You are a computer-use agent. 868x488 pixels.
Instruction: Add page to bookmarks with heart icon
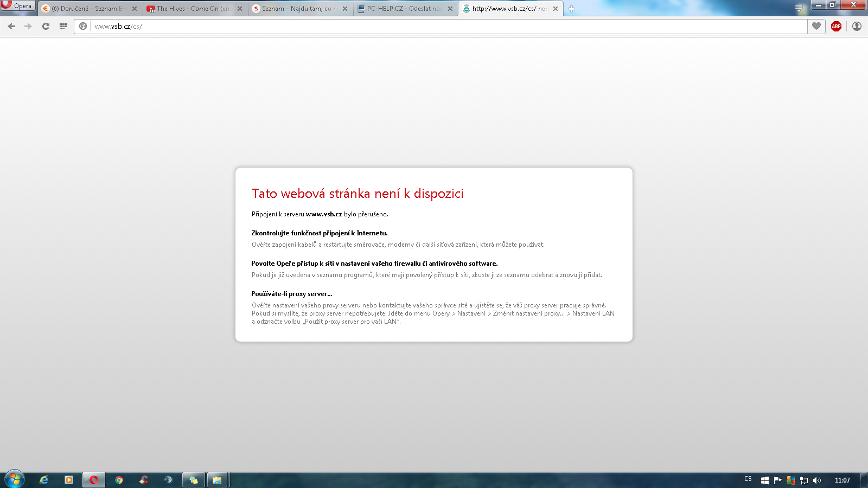[x=816, y=26]
